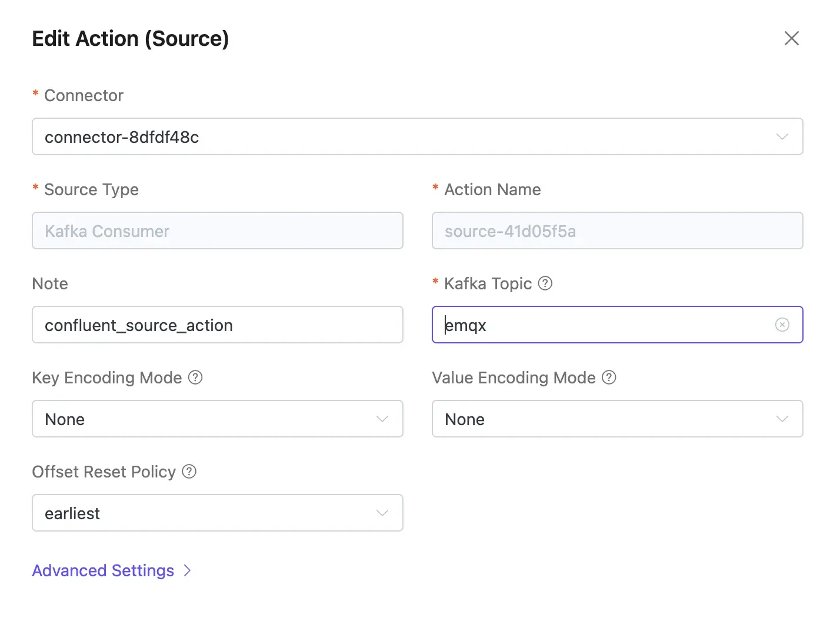Focus the Note input field
The height and width of the screenshot is (628, 840).
[217, 325]
